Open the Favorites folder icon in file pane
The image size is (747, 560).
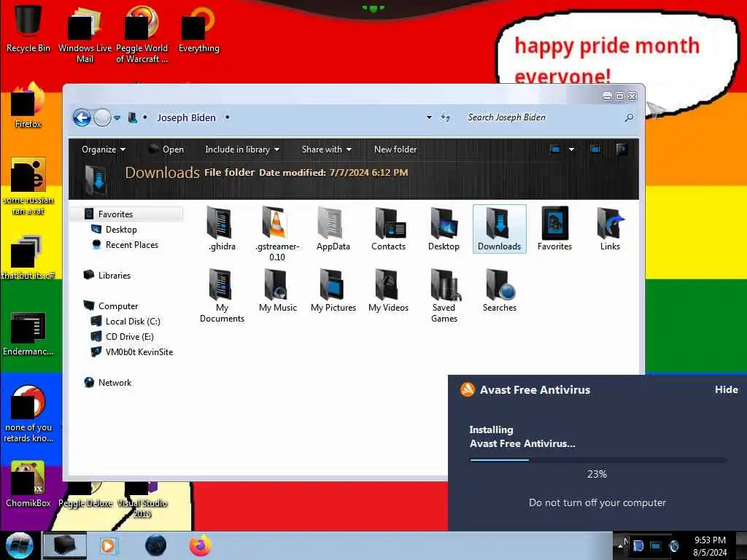point(554,229)
